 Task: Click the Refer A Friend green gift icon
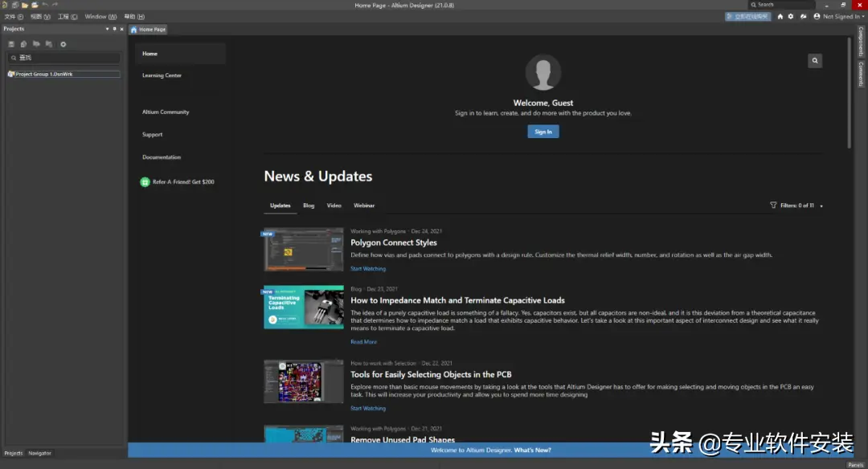coord(145,182)
